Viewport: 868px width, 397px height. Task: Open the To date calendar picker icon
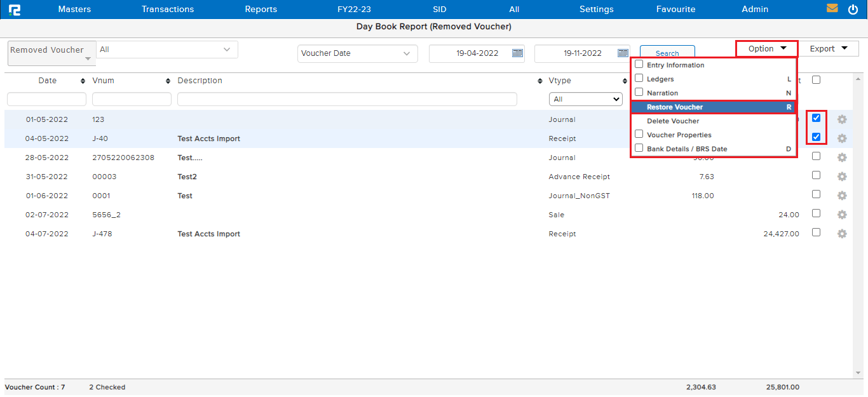(623, 53)
